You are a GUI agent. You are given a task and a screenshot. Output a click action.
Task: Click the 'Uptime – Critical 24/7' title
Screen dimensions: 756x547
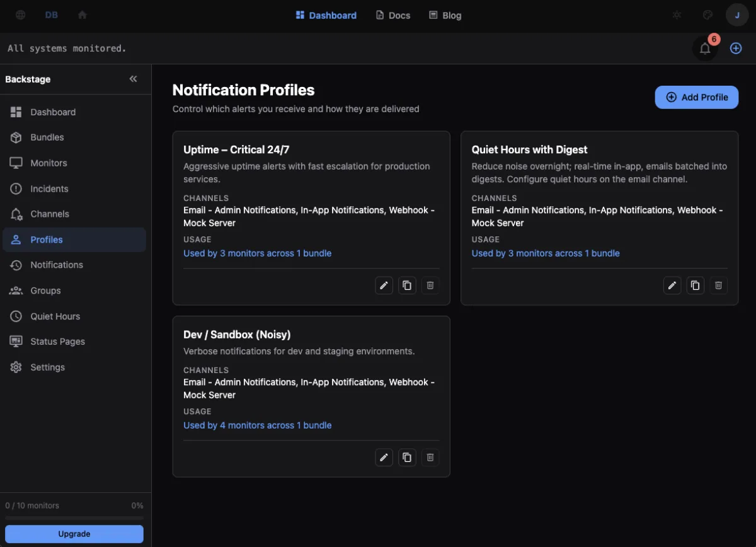(x=236, y=149)
